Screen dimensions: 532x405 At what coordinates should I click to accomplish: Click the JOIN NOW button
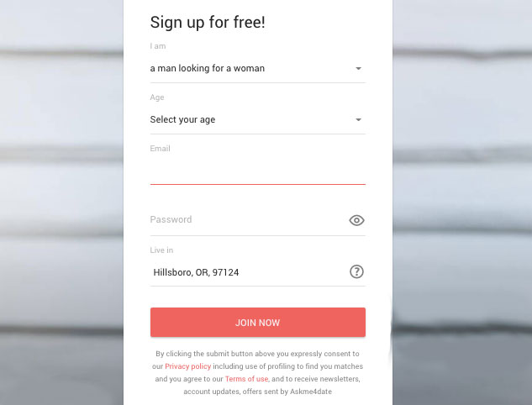pos(258,323)
